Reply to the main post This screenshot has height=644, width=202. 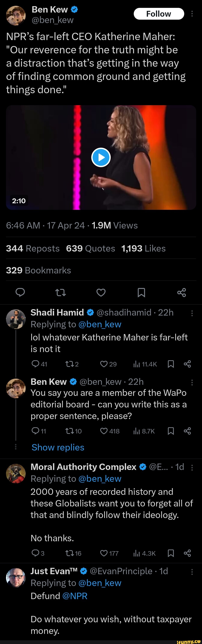click(x=20, y=292)
